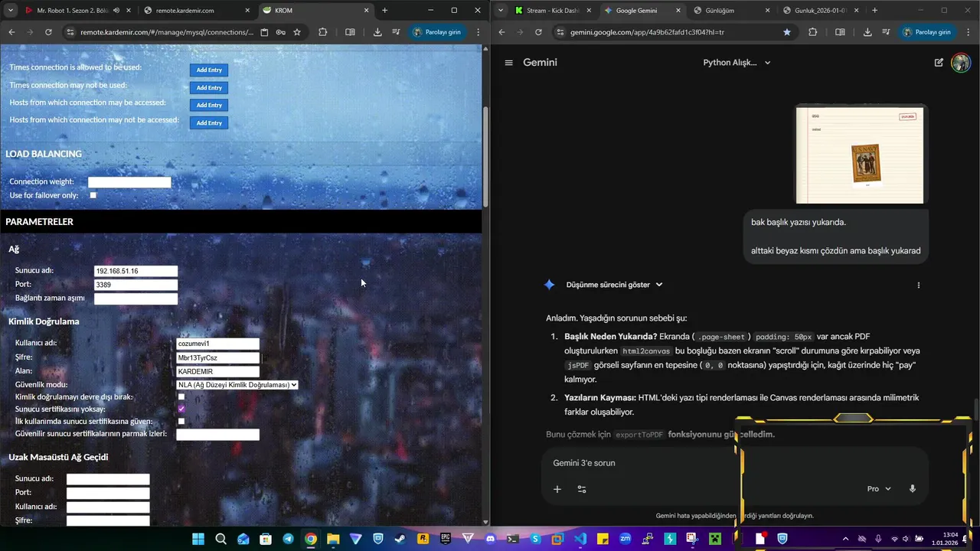Open the three-dot options on the Gemini response
The image size is (980, 551).
[x=918, y=285]
